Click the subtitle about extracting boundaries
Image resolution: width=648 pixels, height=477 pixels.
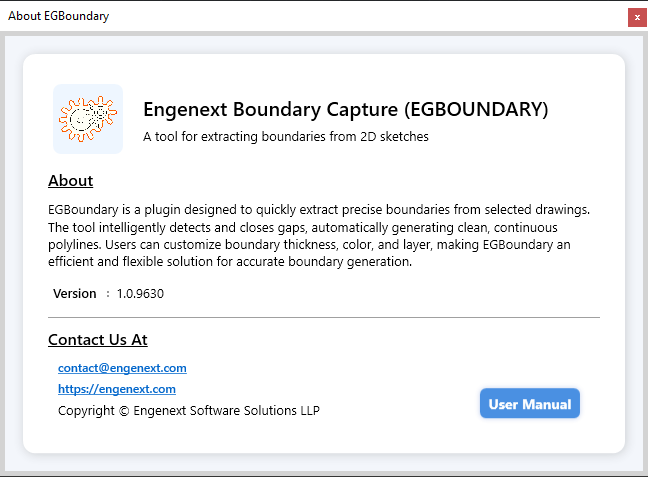pyautogui.click(x=286, y=136)
